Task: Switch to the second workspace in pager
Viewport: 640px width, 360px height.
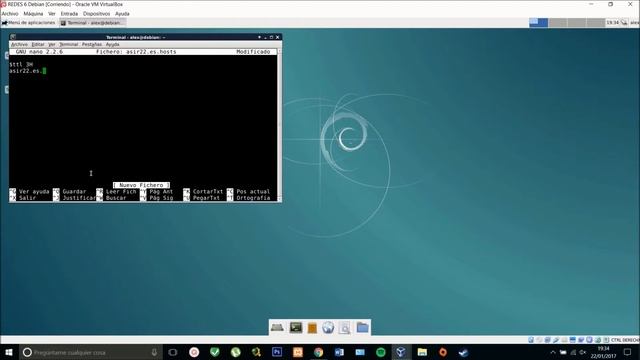Action: tap(557, 23)
